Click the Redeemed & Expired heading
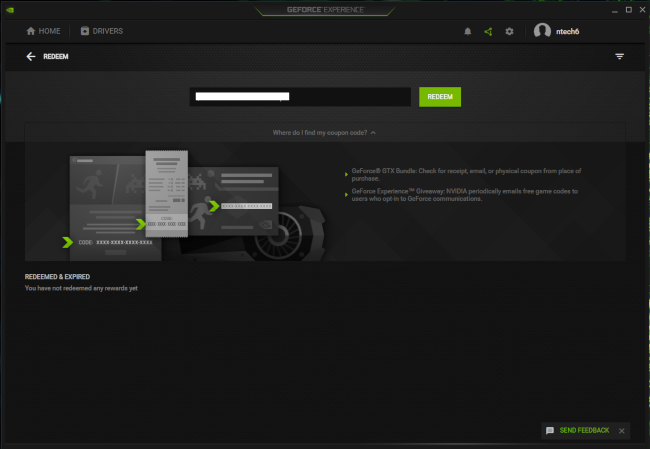 57,277
